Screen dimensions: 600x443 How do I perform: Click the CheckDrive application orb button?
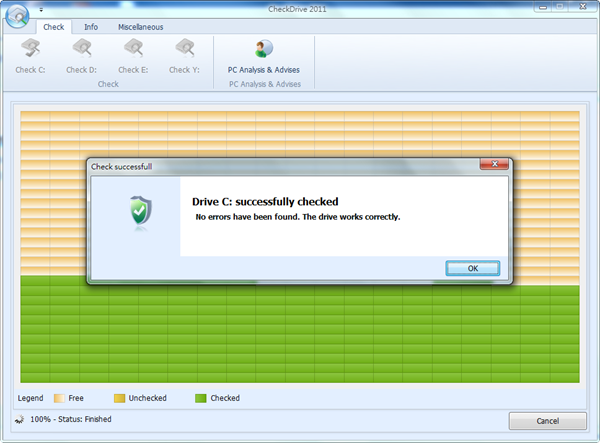click(x=17, y=16)
